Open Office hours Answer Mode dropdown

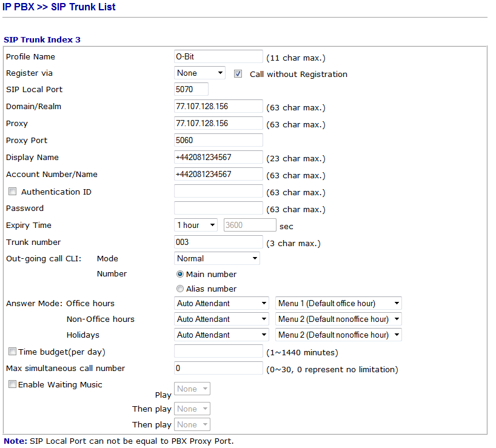click(221, 303)
